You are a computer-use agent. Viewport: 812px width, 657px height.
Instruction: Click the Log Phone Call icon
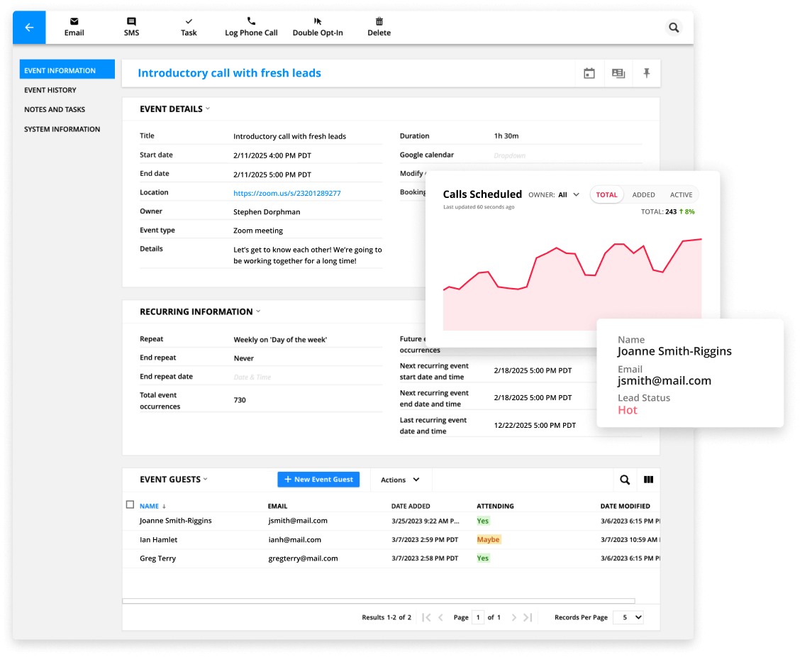coord(251,22)
